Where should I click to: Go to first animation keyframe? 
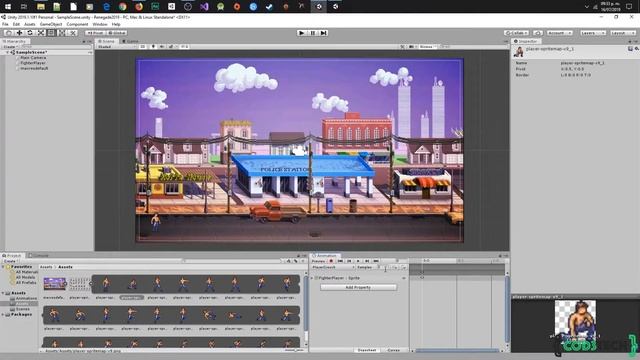(x=340, y=261)
